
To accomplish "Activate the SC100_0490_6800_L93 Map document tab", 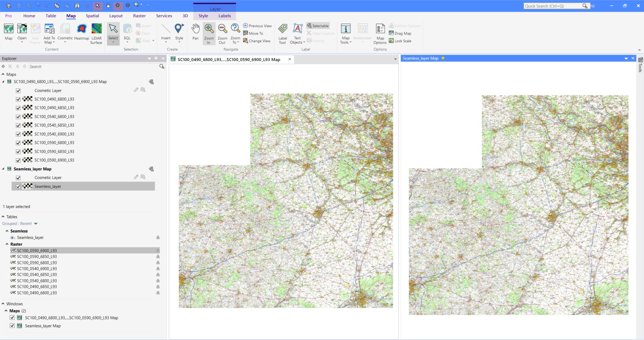I will [x=229, y=59].
